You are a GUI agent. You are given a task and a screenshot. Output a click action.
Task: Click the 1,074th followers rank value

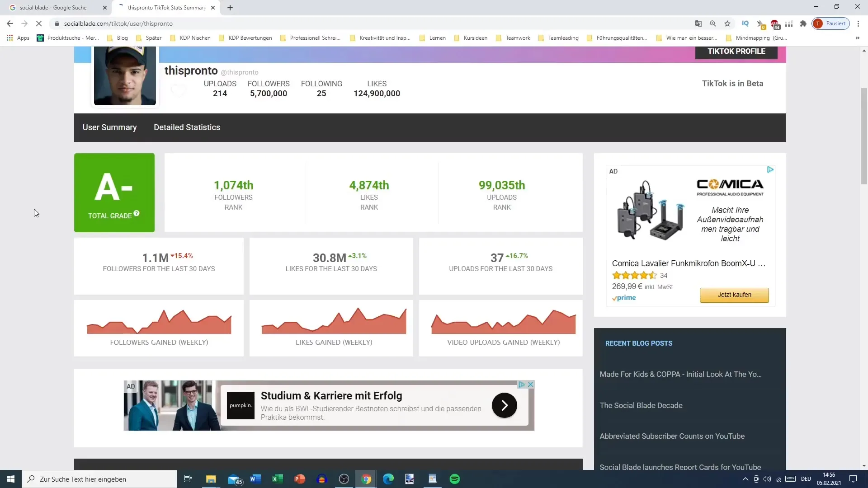(x=233, y=185)
